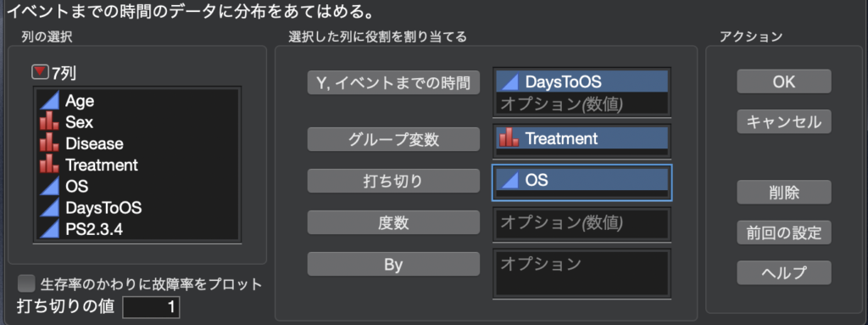868x325 pixels.
Task: Open the red triangle menu beside 7列
Action: 41,73
